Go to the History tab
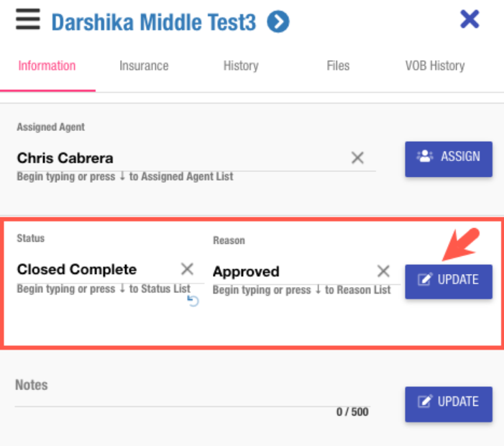 tap(240, 66)
